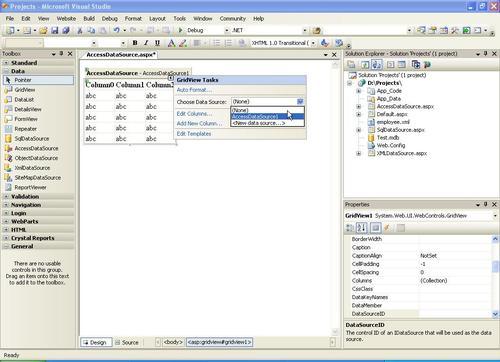
Task: Open the Community menu
Action: click(x=232, y=19)
